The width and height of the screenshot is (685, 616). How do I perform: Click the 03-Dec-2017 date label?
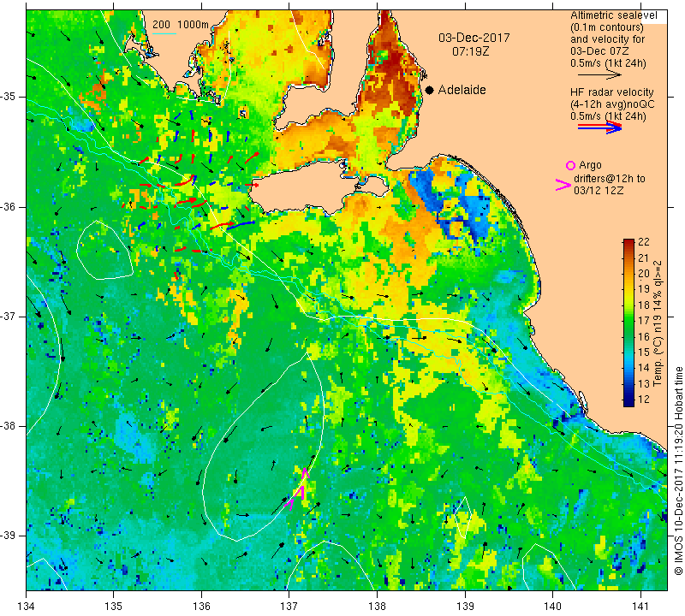[474, 38]
